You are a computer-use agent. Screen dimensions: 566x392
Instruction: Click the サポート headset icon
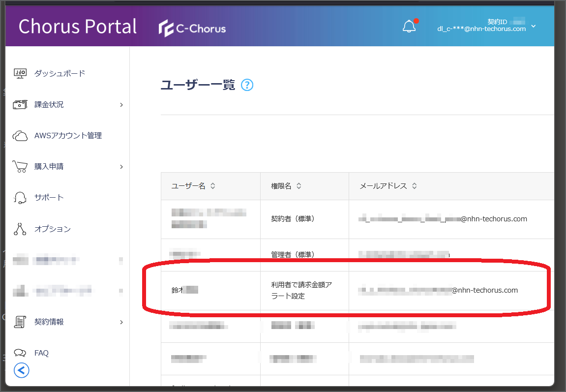pos(20,198)
